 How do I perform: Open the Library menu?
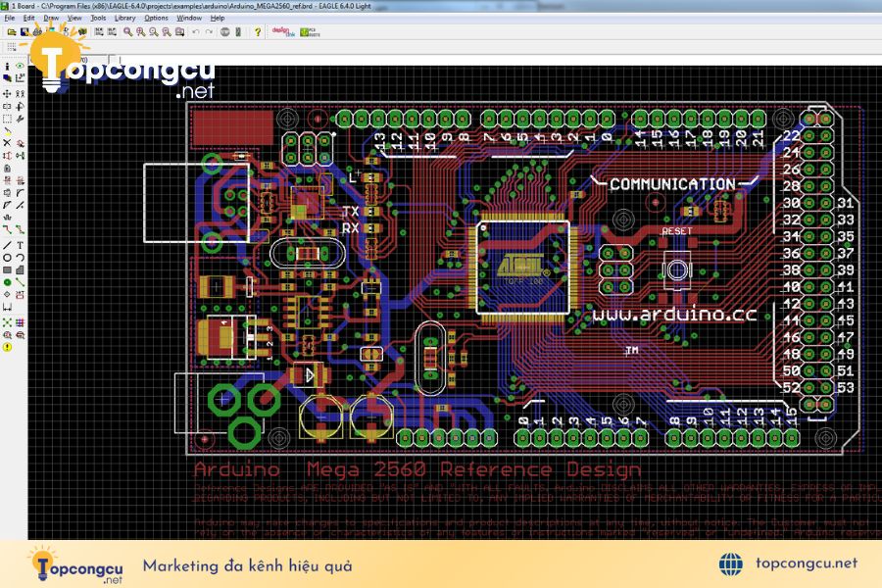[124, 18]
